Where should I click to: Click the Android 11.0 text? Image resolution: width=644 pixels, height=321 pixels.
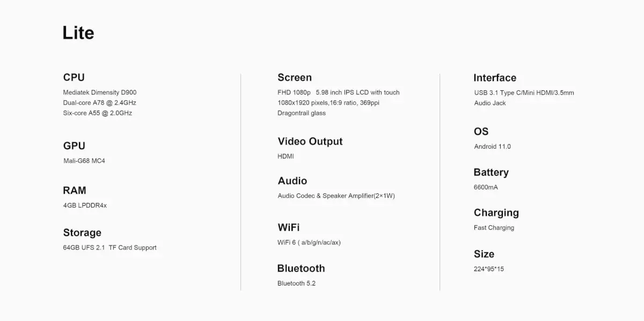[493, 147]
